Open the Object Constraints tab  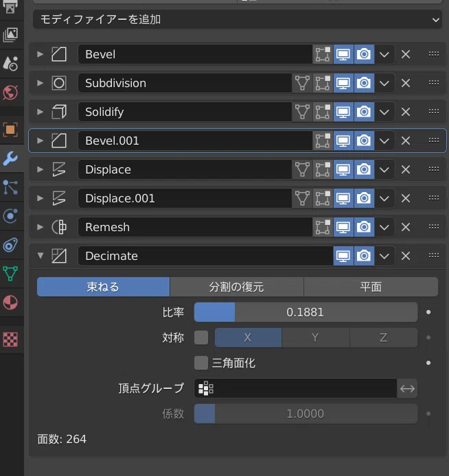(x=10, y=245)
